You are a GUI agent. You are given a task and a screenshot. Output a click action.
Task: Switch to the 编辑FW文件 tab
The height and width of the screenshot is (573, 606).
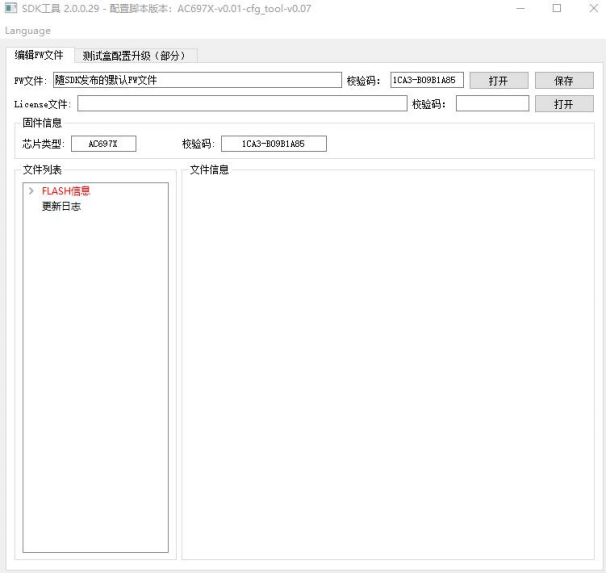pos(39,55)
